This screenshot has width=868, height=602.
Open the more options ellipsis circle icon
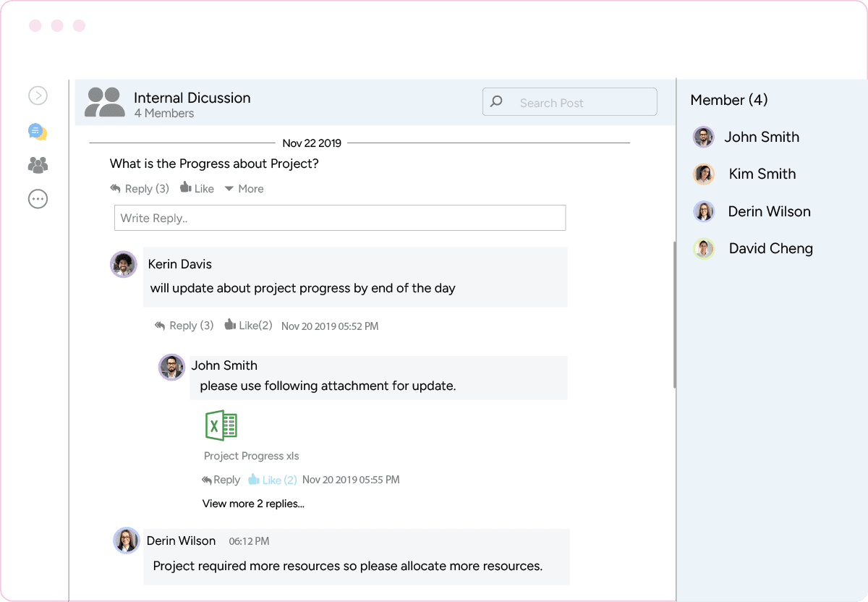point(38,198)
